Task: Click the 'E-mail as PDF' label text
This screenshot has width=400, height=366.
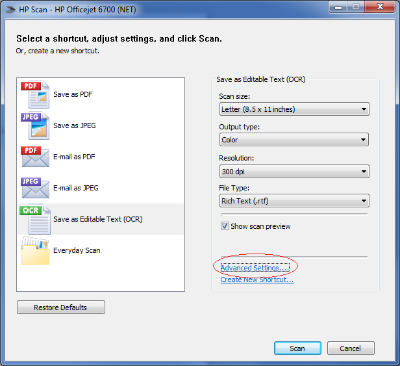Action: tap(74, 157)
